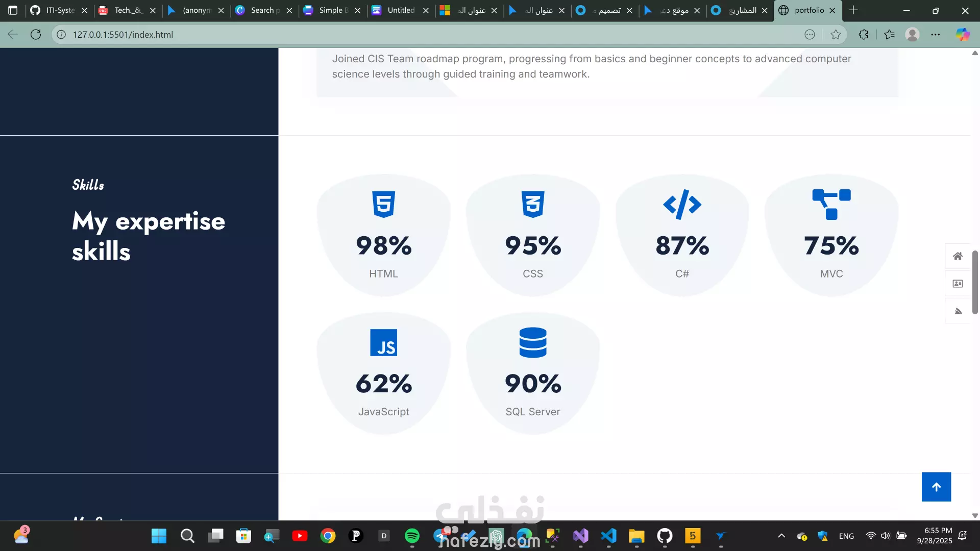Open Spotify from the taskbar
The image size is (980, 551).
click(x=412, y=536)
